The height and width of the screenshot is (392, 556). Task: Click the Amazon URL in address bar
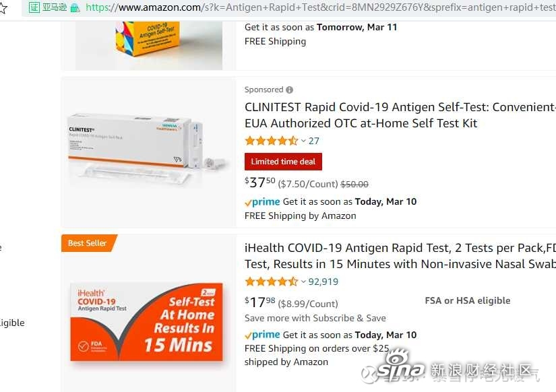coord(321,7)
